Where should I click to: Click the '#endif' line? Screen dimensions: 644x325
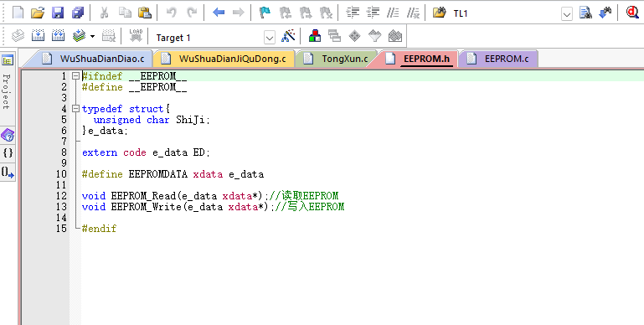pos(99,229)
